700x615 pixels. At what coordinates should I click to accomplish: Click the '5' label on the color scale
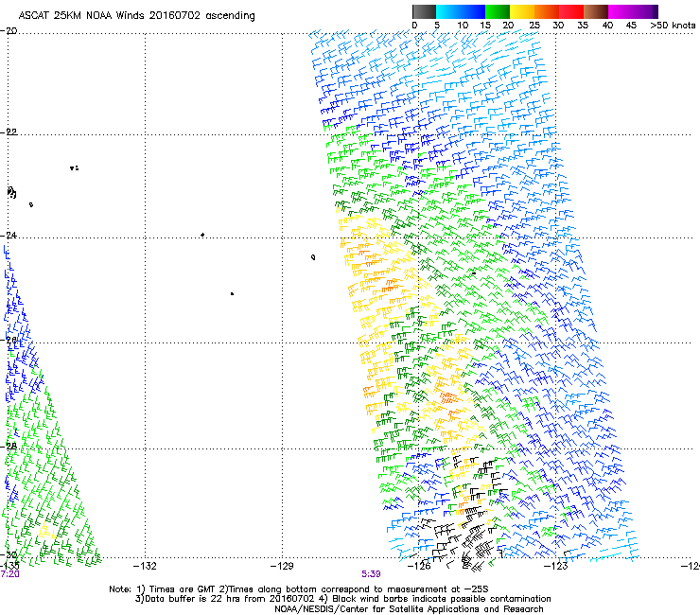437,26
